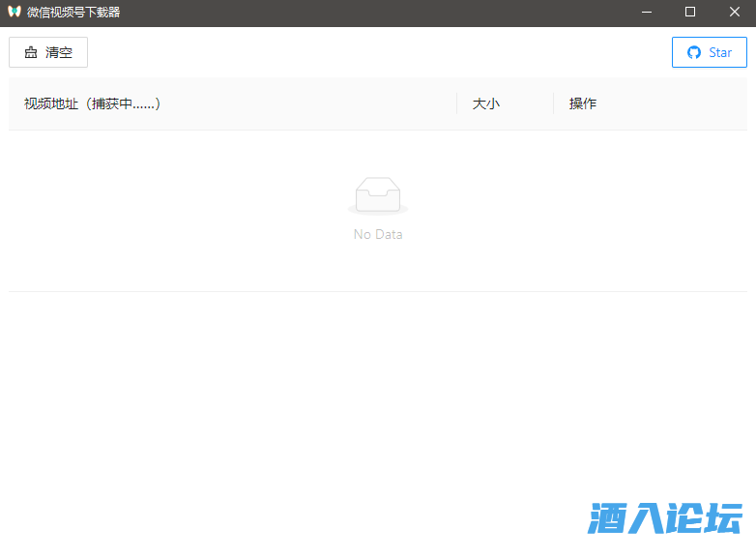Close the 微信视频号下载器 window

click(x=735, y=13)
